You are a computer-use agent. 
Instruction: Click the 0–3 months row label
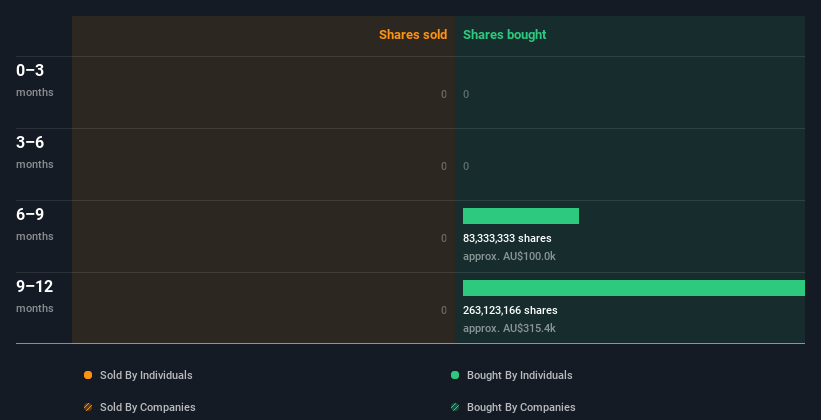point(35,80)
